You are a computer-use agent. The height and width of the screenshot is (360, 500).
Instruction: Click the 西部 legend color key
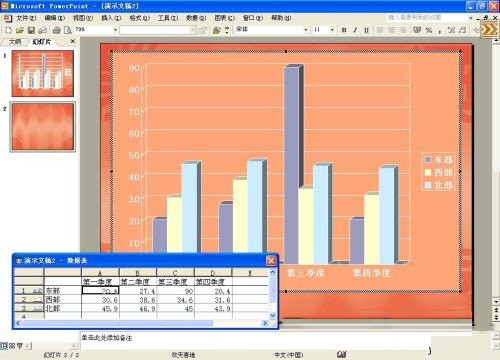point(428,172)
